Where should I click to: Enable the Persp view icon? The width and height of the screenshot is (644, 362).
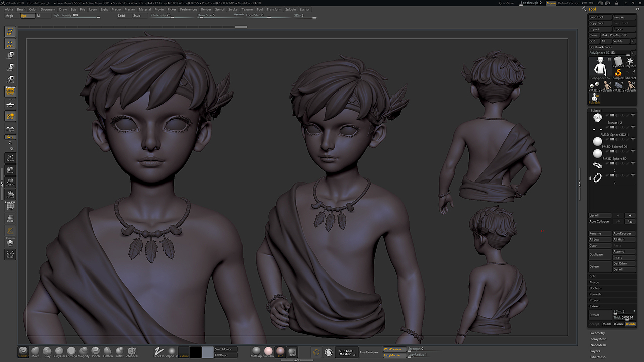10,91
